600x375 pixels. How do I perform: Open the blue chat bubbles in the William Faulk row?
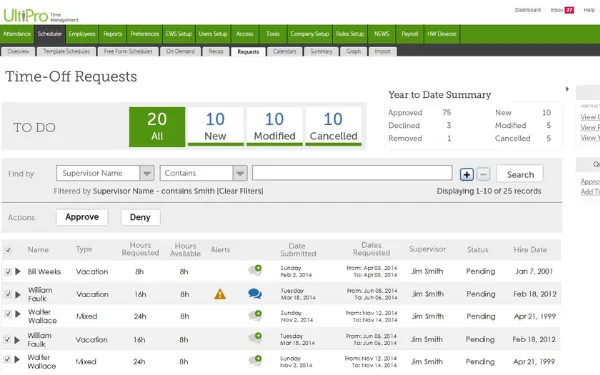[255, 293]
